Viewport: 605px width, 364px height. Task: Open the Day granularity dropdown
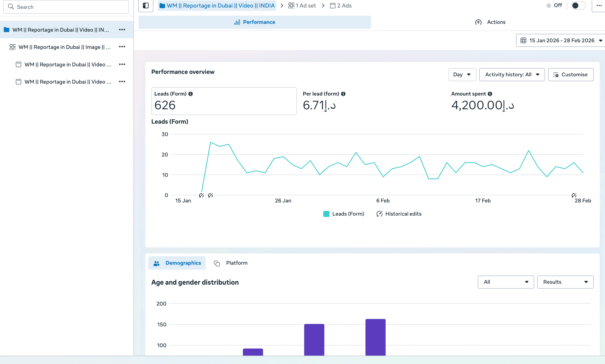click(x=462, y=75)
